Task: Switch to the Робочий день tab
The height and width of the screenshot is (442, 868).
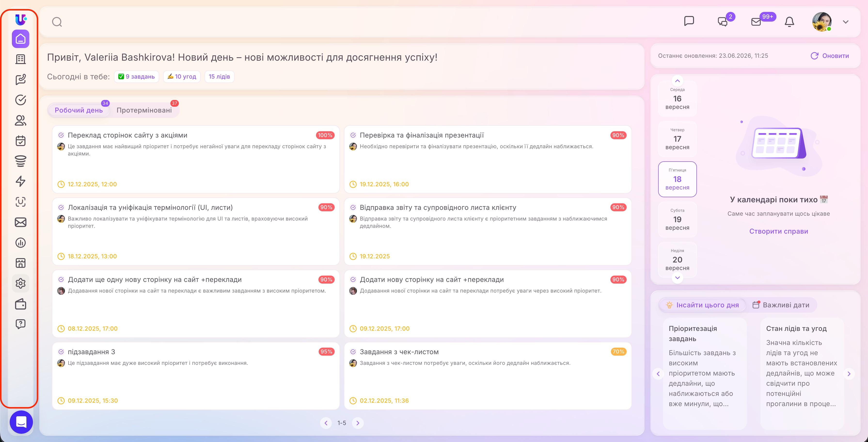Action: tap(79, 110)
